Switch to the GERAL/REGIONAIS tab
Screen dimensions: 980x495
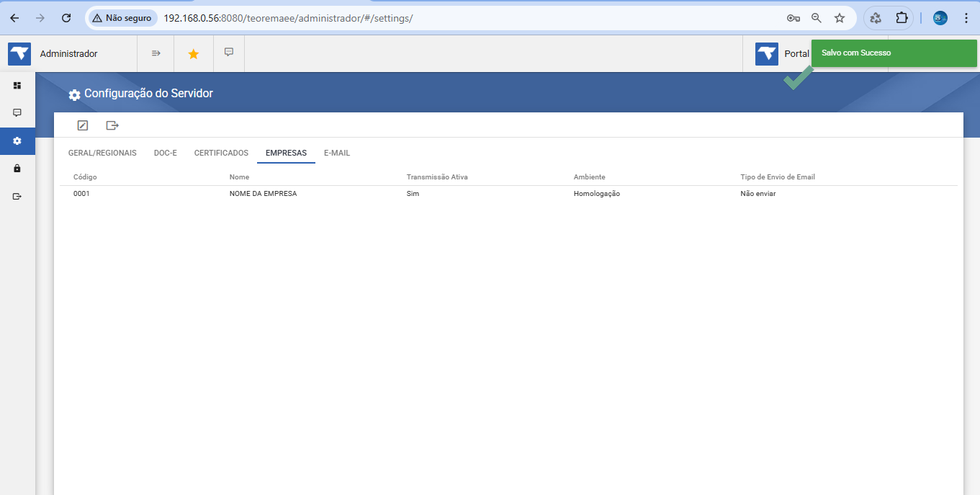pyautogui.click(x=102, y=153)
